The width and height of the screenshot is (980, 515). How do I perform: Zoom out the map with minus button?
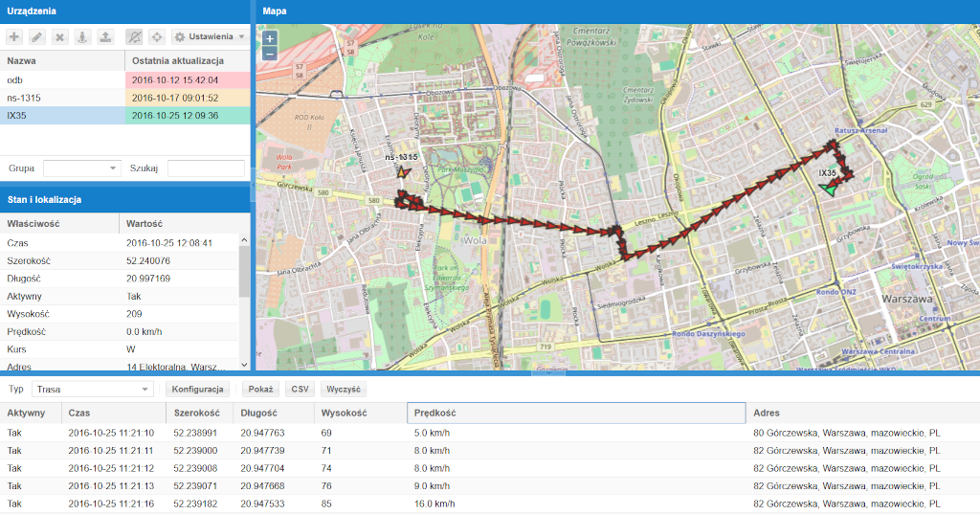(x=270, y=55)
